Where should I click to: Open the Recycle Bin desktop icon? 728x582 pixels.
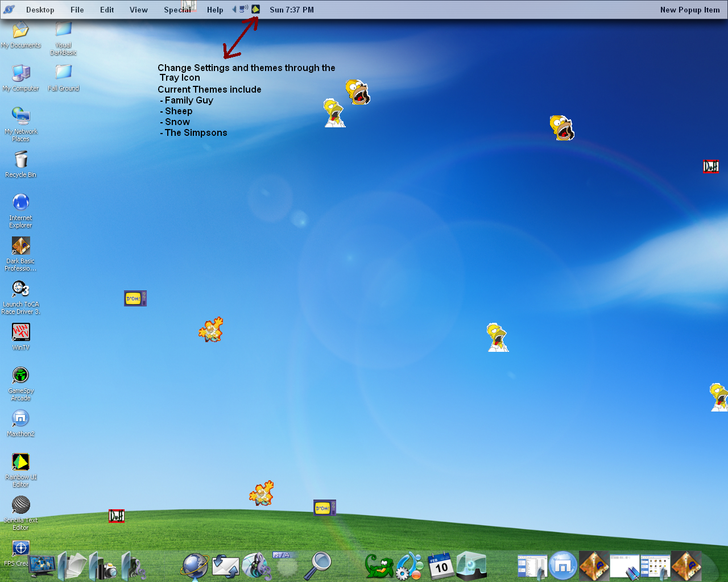(x=20, y=164)
